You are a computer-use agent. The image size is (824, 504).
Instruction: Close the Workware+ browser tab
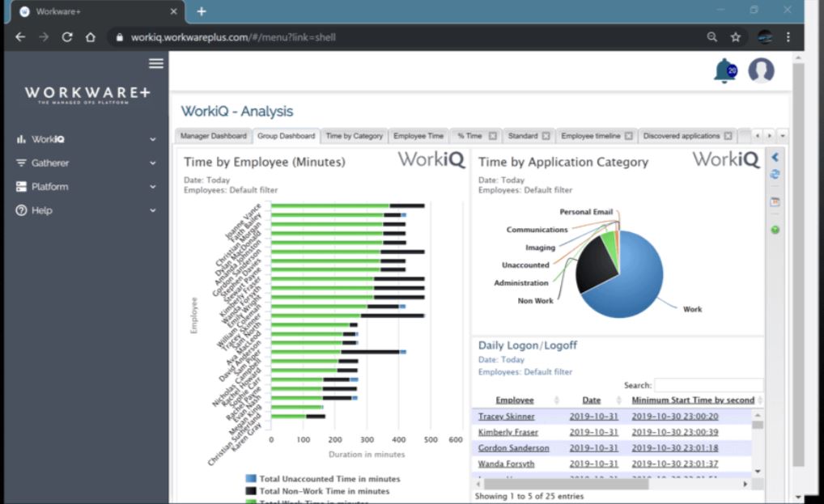pyautogui.click(x=173, y=11)
